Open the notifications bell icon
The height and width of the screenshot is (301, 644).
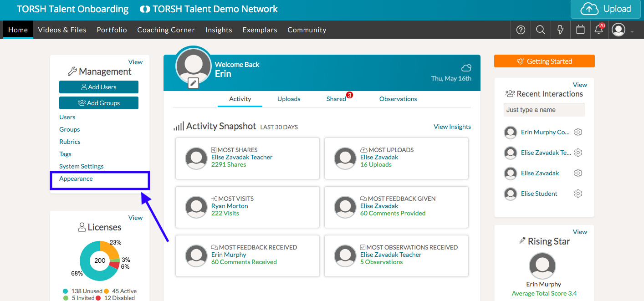(599, 30)
